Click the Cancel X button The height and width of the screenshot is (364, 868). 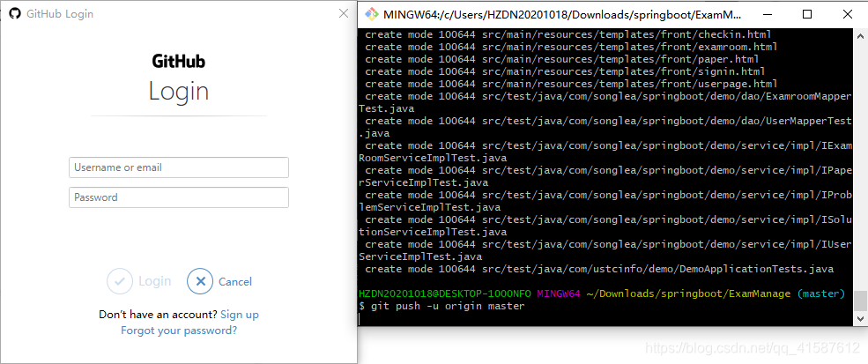tap(200, 281)
